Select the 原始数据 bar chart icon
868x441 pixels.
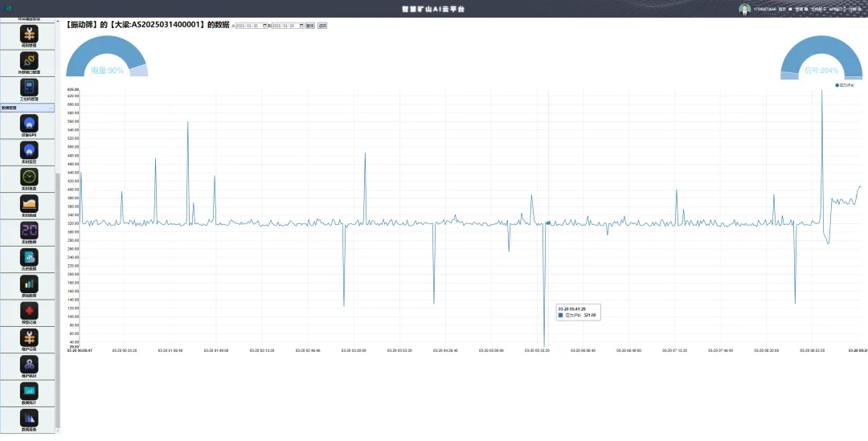click(x=29, y=284)
